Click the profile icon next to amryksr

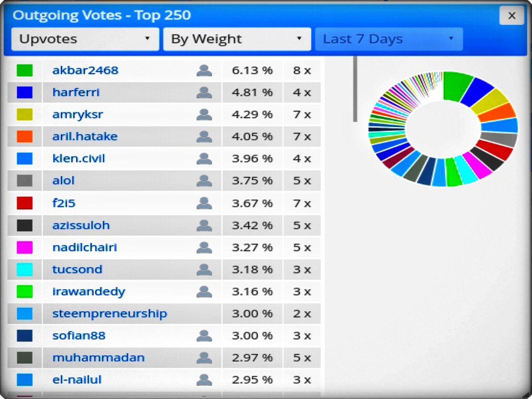point(204,115)
